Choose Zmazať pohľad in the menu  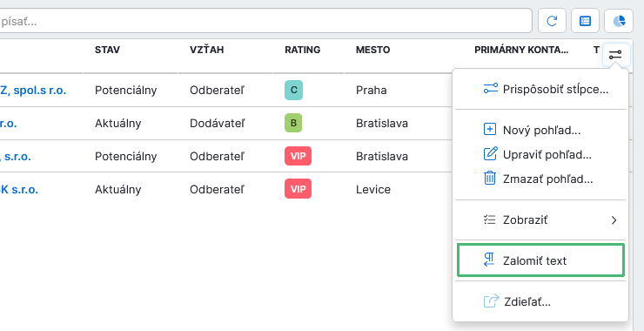click(540, 179)
